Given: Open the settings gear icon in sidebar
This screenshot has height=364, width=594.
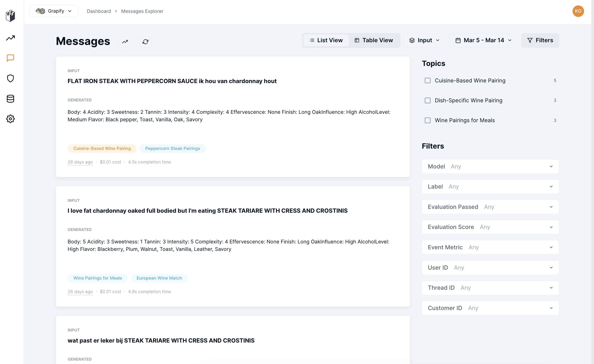Looking at the screenshot, I should click(10, 119).
